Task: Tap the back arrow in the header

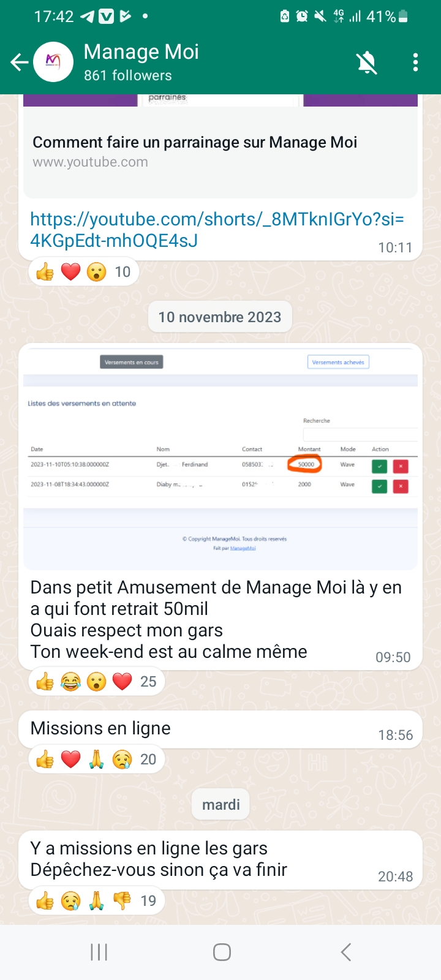Action: click(20, 62)
